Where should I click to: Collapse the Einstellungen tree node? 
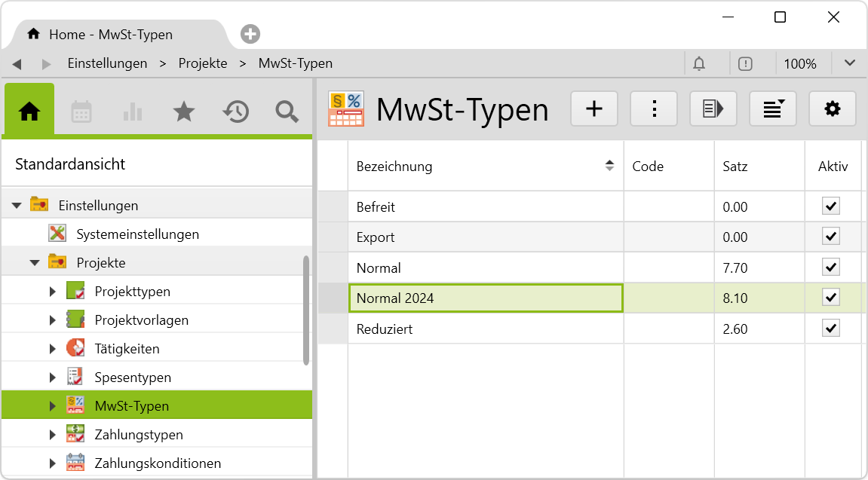(17, 206)
